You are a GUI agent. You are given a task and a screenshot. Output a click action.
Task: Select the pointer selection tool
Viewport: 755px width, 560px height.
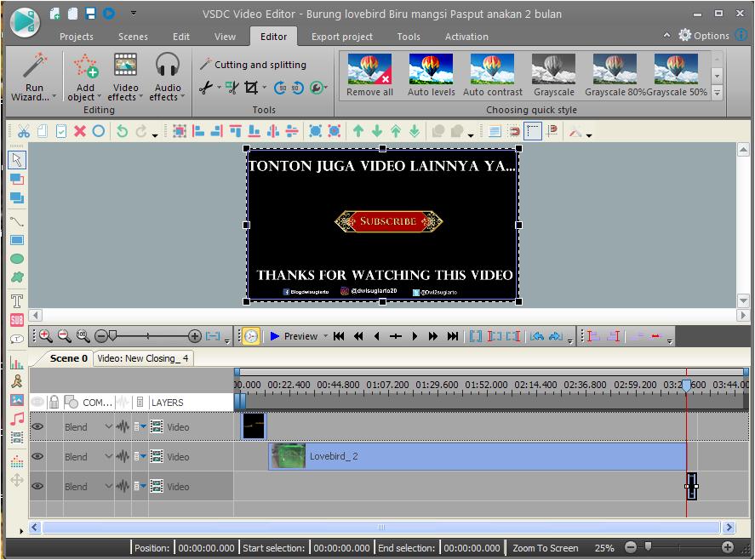tap(17, 159)
